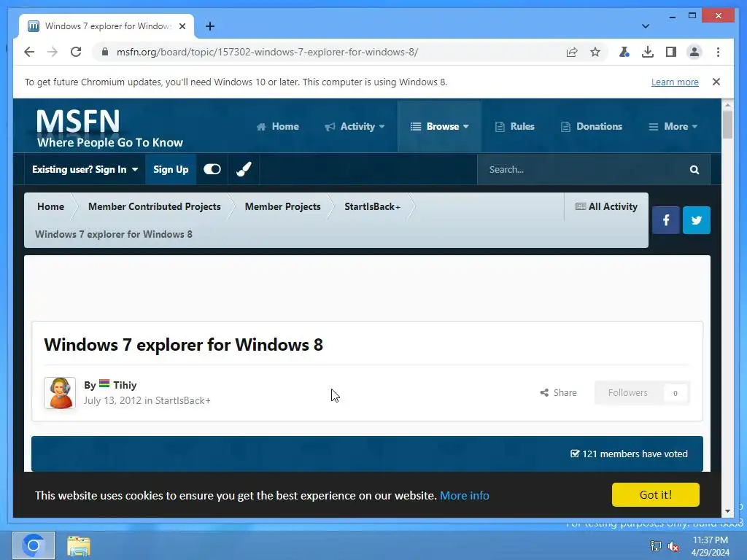Click the padlock site info icon
Image resolution: width=747 pixels, height=560 pixels.
105,52
